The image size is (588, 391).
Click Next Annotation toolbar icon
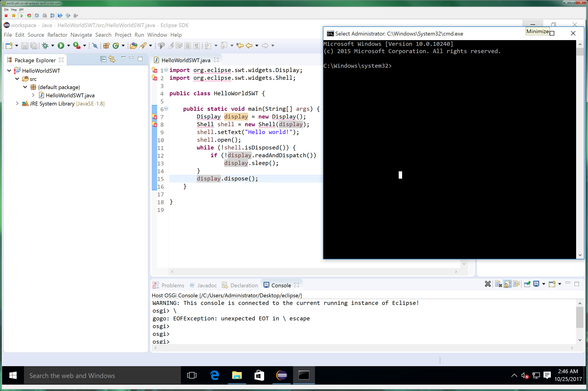pos(208,46)
